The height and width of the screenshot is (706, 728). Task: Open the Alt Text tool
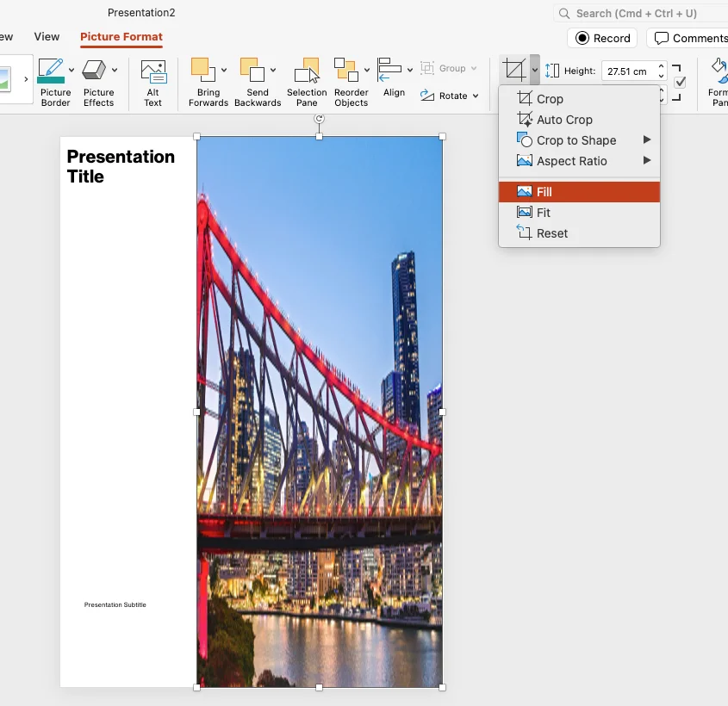click(152, 83)
